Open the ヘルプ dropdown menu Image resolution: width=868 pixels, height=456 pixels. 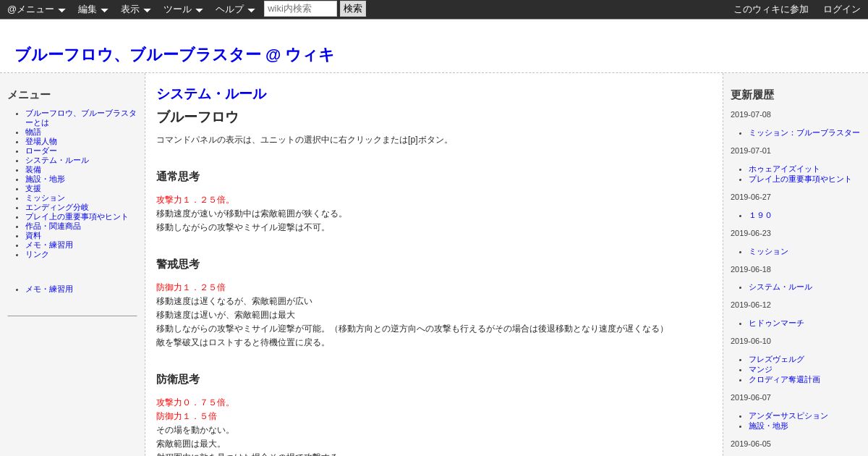(235, 9)
